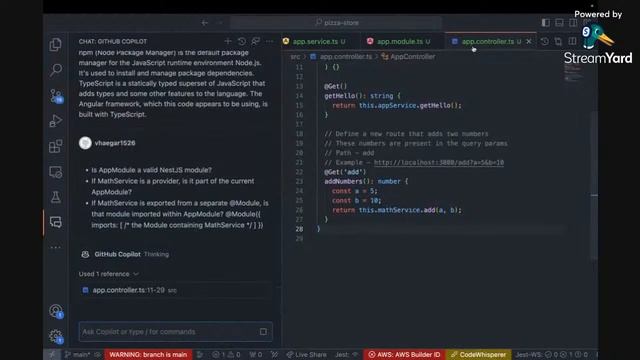
Task: Place cursor on line 28 number
Action: (x=299, y=229)
